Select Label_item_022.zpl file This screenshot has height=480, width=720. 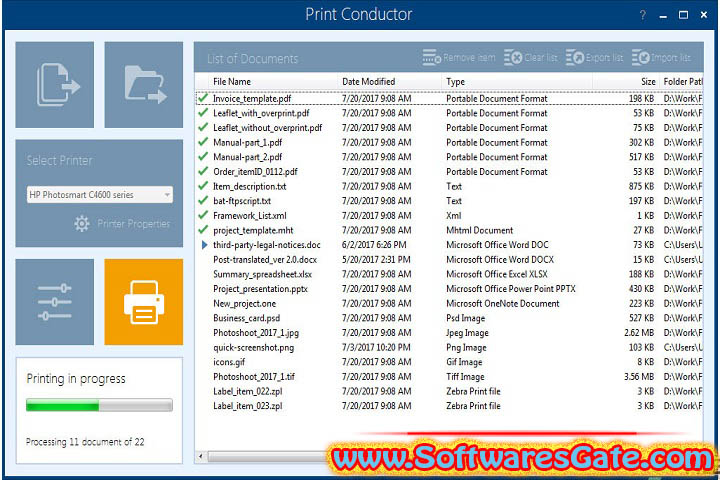click(248, 391)
